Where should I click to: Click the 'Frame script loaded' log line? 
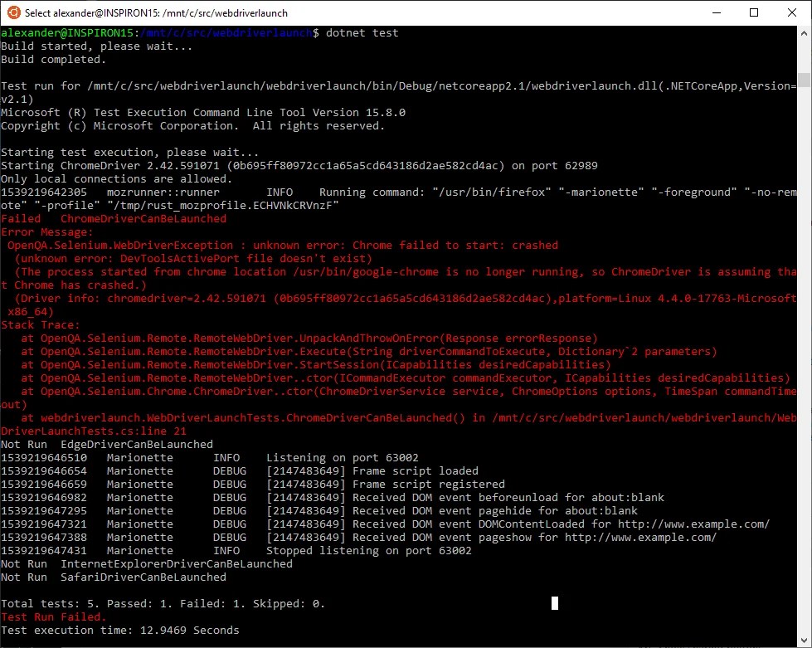(x=239, y=470)
